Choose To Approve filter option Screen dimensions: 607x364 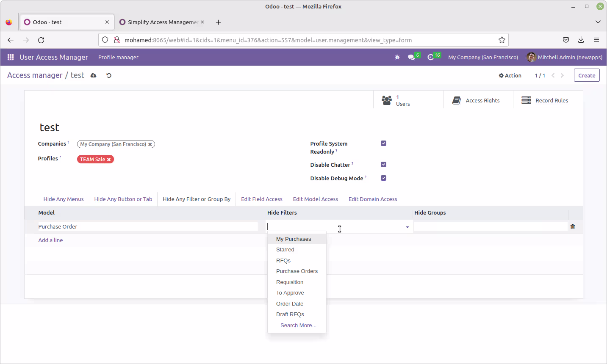[297, 293]
